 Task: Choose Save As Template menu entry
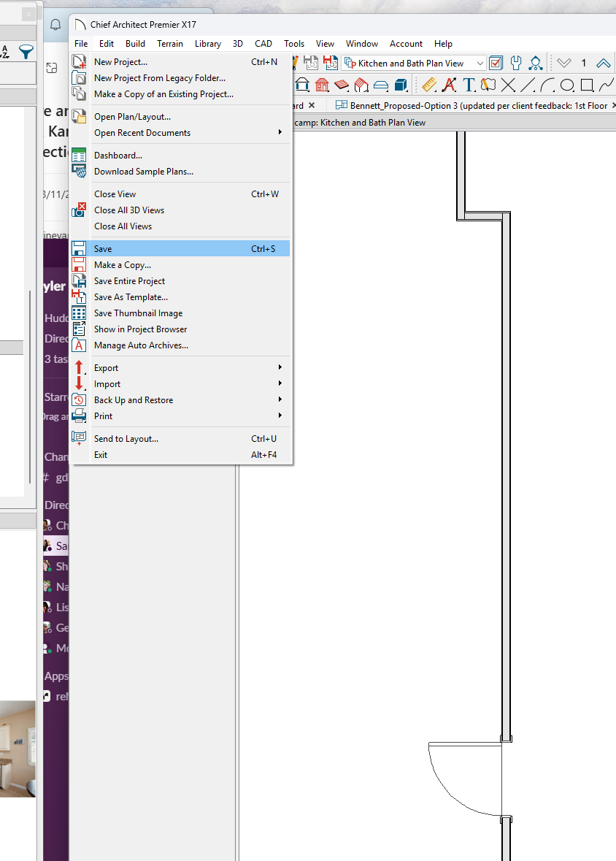(131, 297)
